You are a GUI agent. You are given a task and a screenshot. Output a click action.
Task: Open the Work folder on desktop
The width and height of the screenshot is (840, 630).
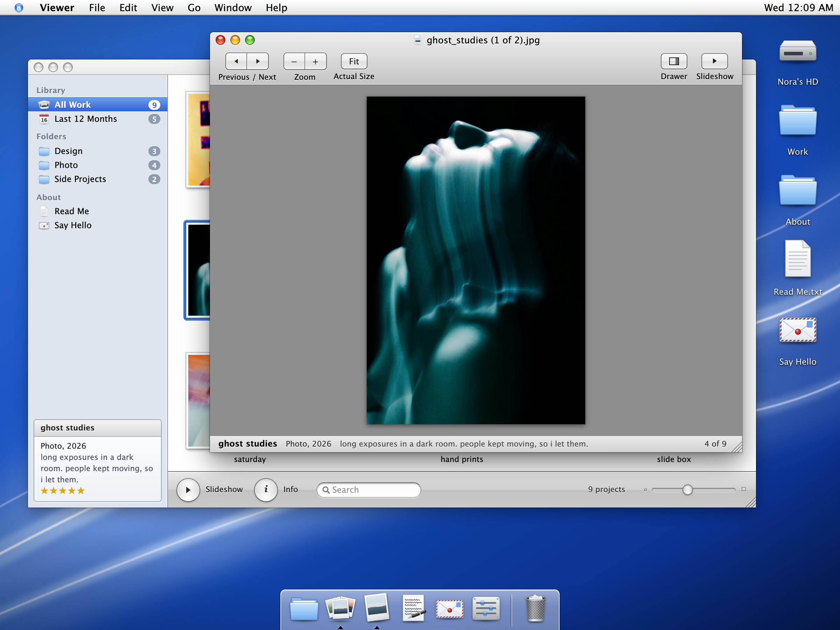click(797, 121)
